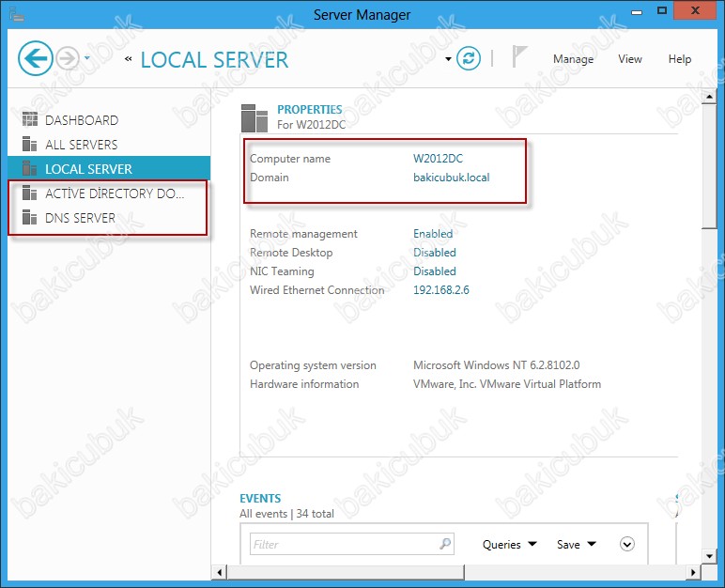This screenshot has width=725, height=588.
Task: Refresh Server Manager with circular arrows icon
Action: [469, 59]
